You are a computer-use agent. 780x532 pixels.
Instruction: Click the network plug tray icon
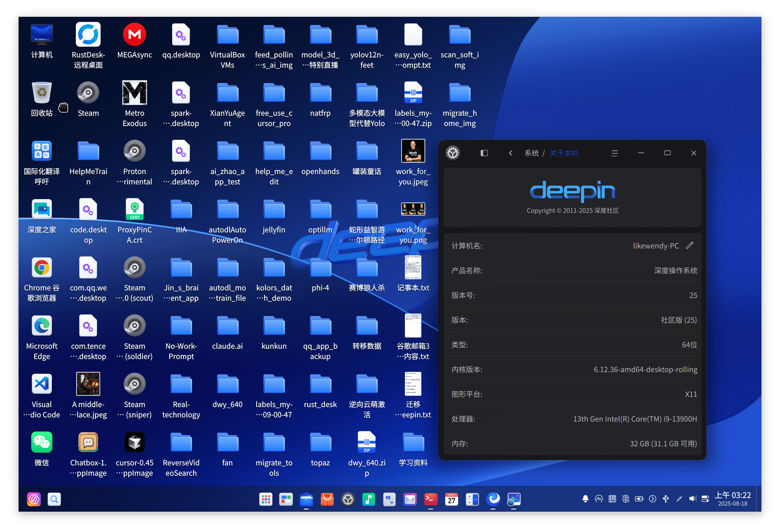point(679,499)
